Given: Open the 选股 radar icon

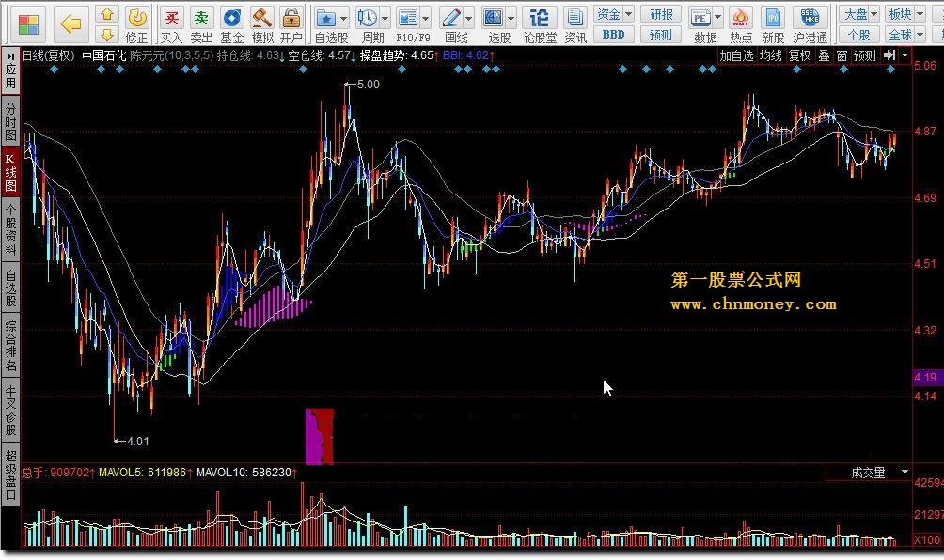Looking at the screenshot, I should pos(493,18).
